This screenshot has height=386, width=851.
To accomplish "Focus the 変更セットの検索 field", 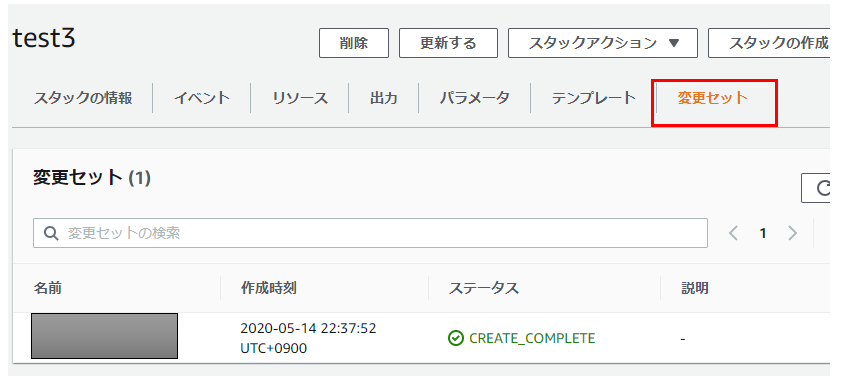I will 370,233.
